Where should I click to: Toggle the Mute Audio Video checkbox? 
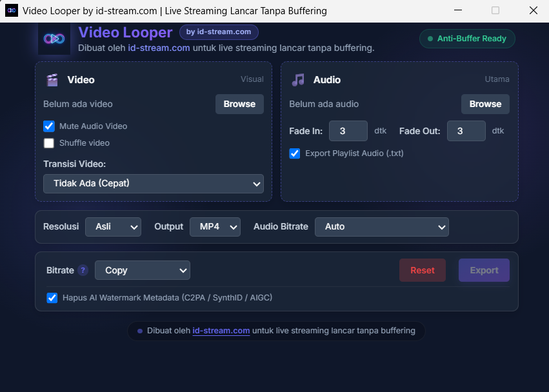(49, 126)
